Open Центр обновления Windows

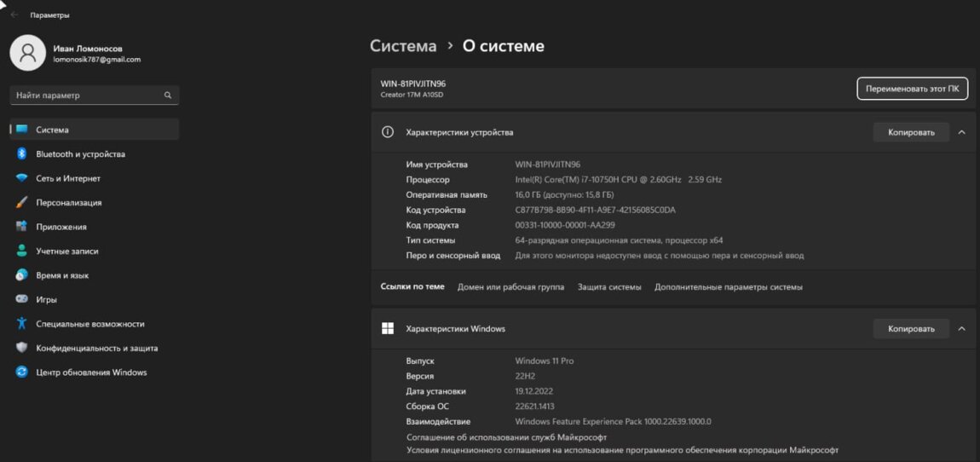coord(95,372)
